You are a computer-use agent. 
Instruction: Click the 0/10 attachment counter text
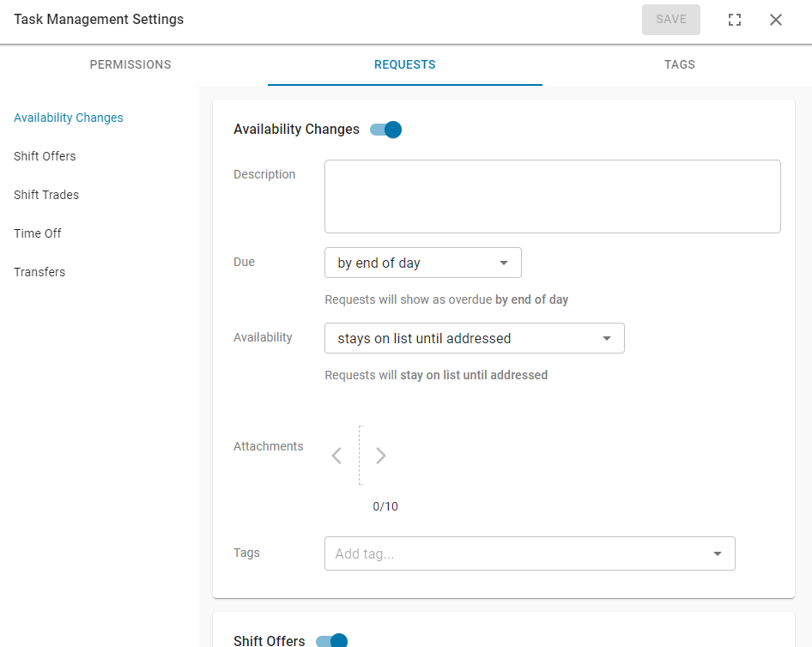click(385, 506)
